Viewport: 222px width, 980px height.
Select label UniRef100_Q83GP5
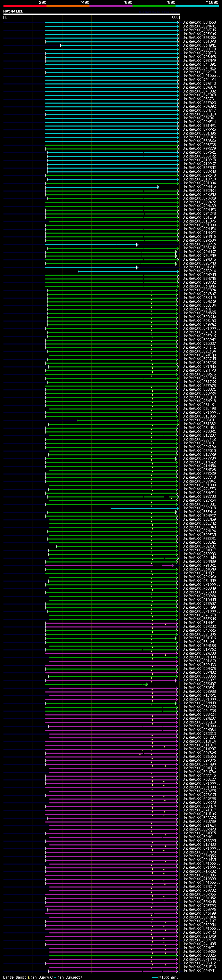click(199, 841)
